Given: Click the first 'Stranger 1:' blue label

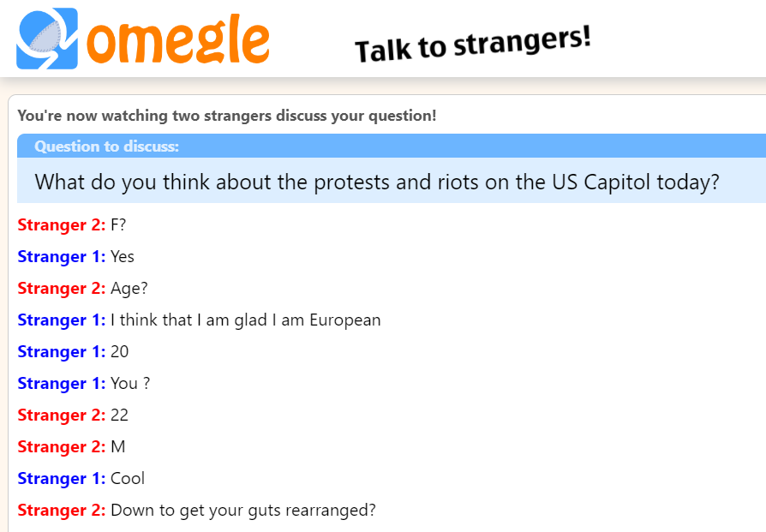Looking at the screenshot, I should point(61,256).
